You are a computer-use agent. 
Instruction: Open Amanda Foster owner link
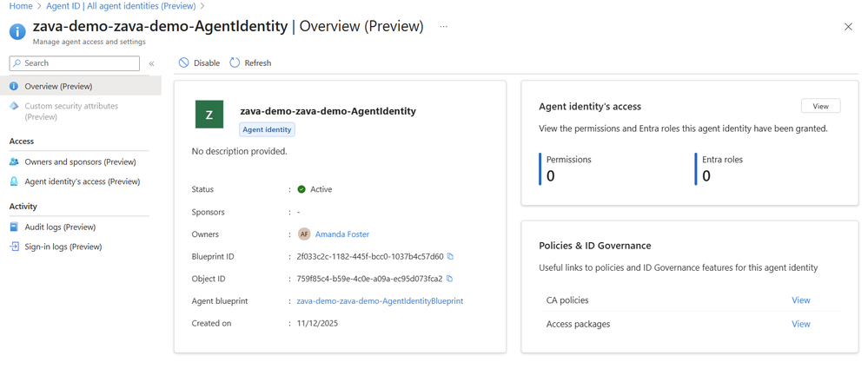pyautogui.click(x=342, y=234)
